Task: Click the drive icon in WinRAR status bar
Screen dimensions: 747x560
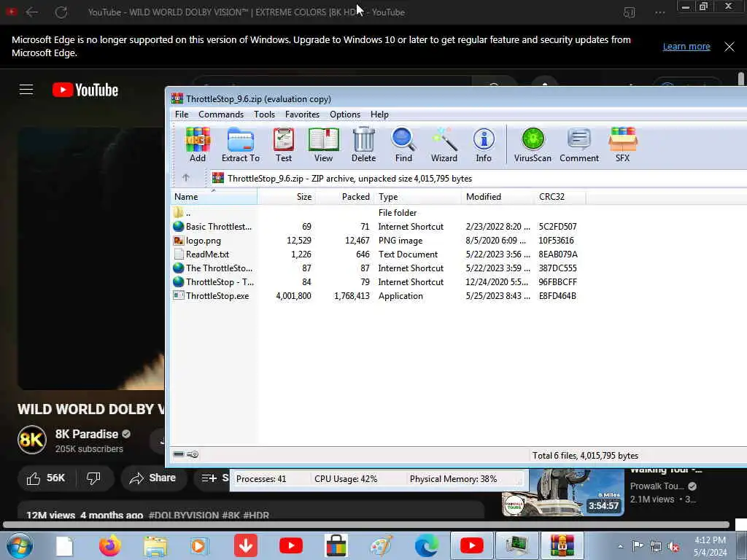Action: [179, 454]
